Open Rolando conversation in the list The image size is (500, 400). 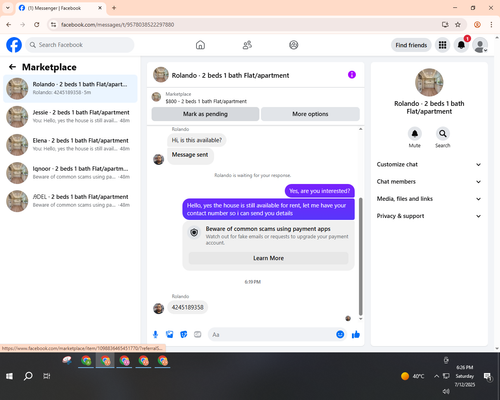[70, 89]
